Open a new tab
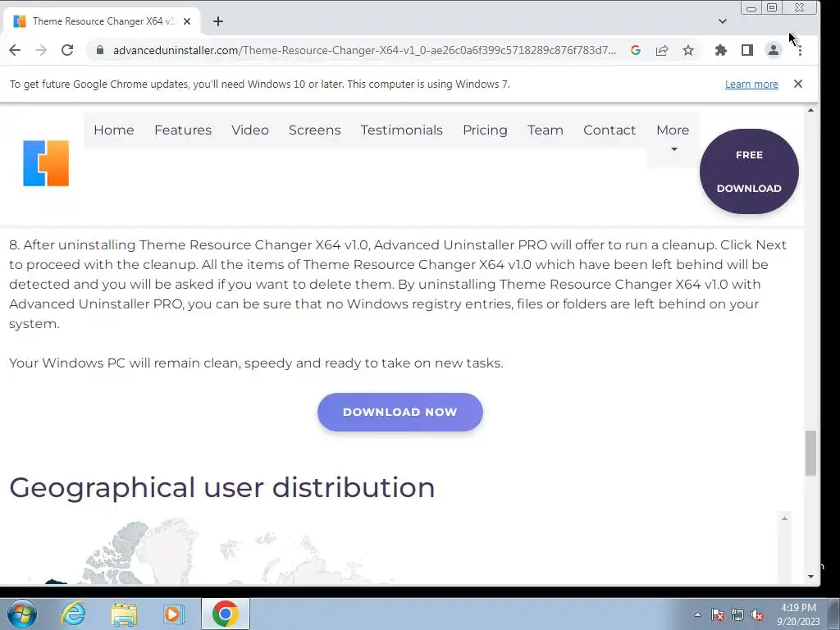 tap(218, 21)
